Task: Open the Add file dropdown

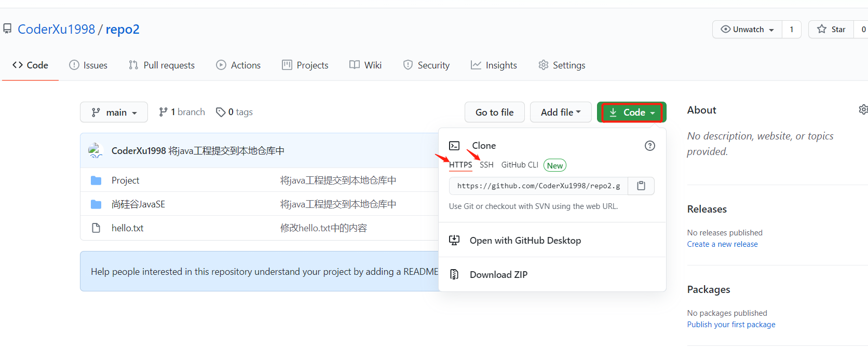Action: [561, 112]
